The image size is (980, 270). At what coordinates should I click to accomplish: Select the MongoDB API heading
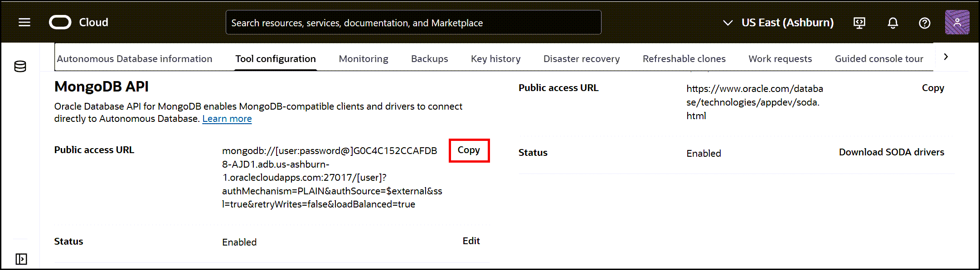[102, 87]
